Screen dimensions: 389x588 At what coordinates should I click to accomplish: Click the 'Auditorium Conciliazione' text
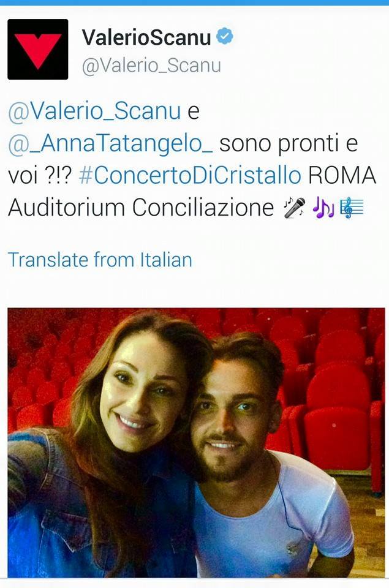(x=141, y=208)
